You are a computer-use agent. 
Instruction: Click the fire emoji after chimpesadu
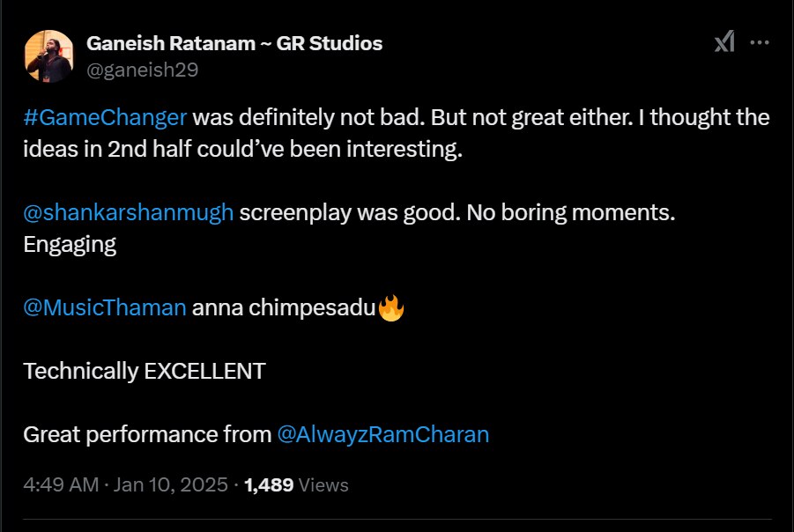(x=390, y=307)
